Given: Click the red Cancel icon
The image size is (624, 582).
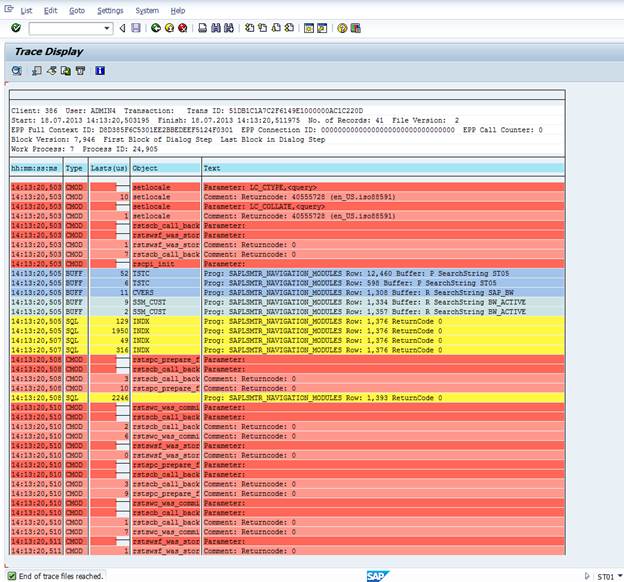Looking at the screenshot, I should point(183,28).
